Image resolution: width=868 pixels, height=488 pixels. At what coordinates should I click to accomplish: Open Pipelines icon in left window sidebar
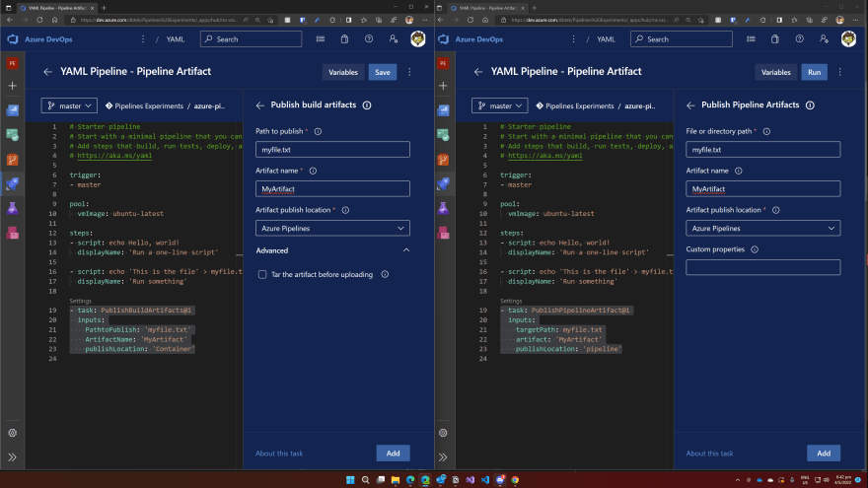[12, 183]
